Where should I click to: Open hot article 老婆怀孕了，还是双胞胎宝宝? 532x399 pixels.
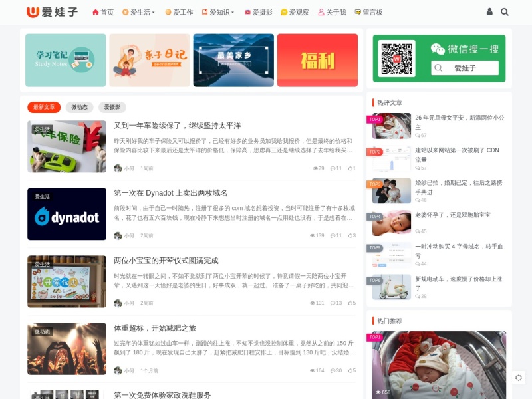click(x=453, y=215)
